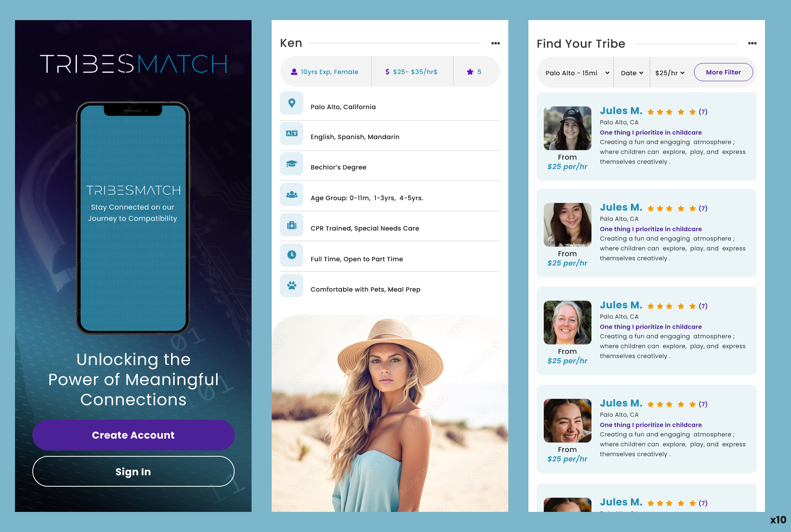Open the More Filter options
The image size is (791, 532).
[723, 72]
